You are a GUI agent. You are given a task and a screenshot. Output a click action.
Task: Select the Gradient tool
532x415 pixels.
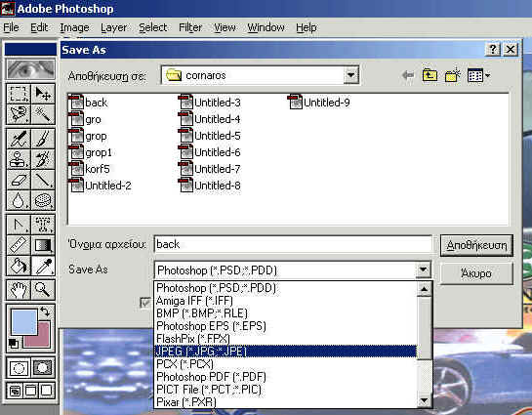[43, 245]
